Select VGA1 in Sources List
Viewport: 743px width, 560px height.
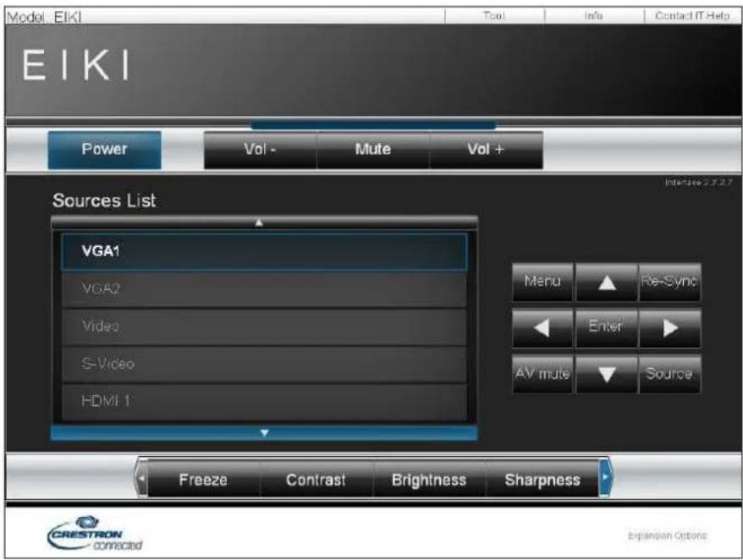click(x=264, y=251)
